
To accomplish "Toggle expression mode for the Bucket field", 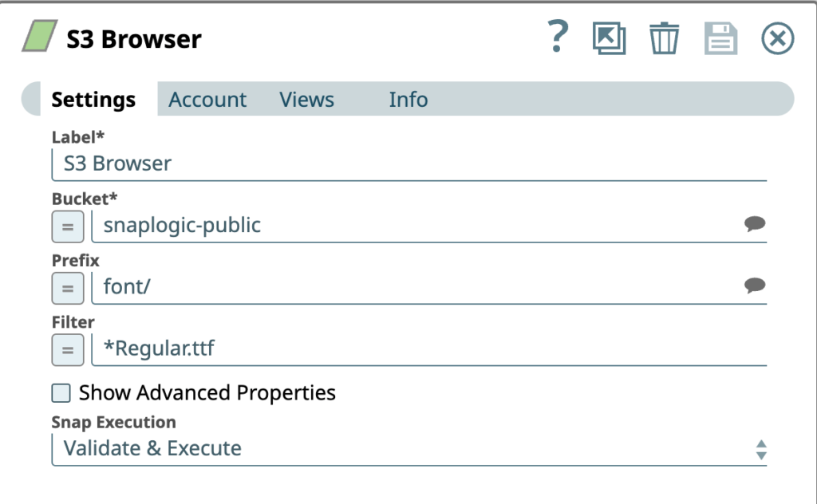I will pyautogui.click(x=67, y=226).
